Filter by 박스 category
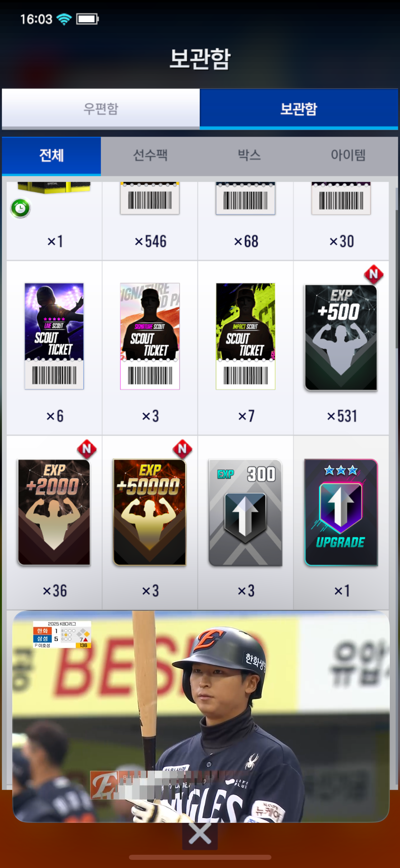The image size is (400, 868). [x=249, y=156]
